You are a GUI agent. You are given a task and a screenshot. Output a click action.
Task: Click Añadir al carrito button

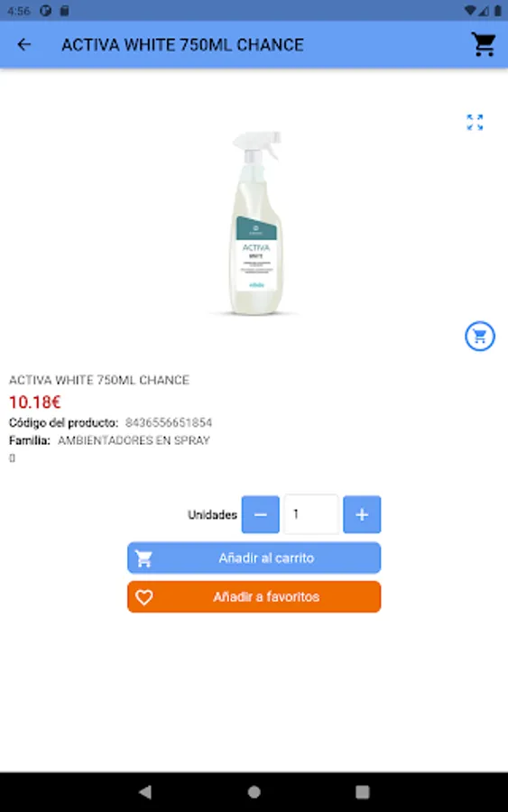(254, 558)
